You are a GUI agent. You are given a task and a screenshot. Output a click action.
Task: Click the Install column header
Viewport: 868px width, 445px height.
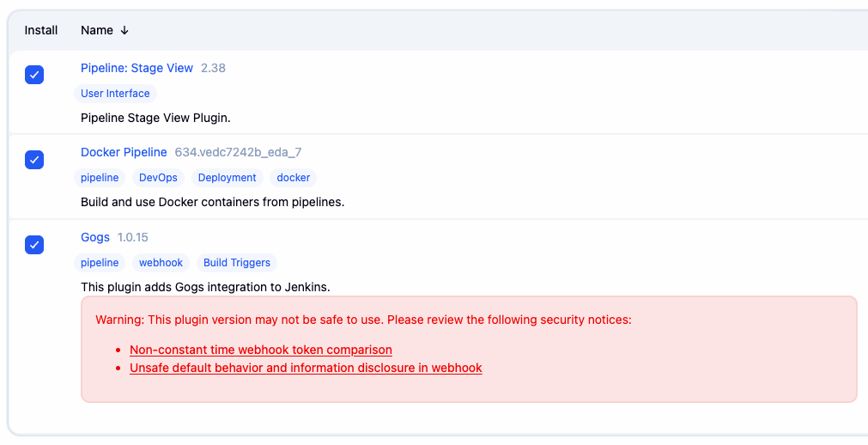[41, 30]
